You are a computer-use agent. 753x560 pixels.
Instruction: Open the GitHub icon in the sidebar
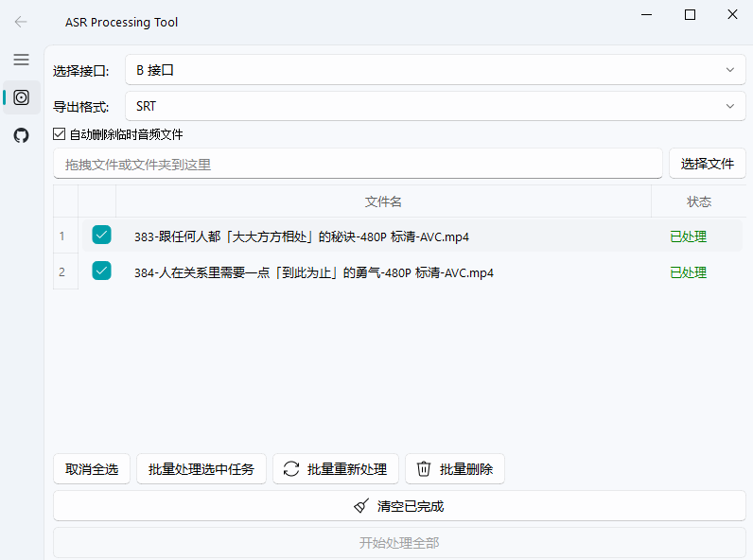tap(21, 135)
